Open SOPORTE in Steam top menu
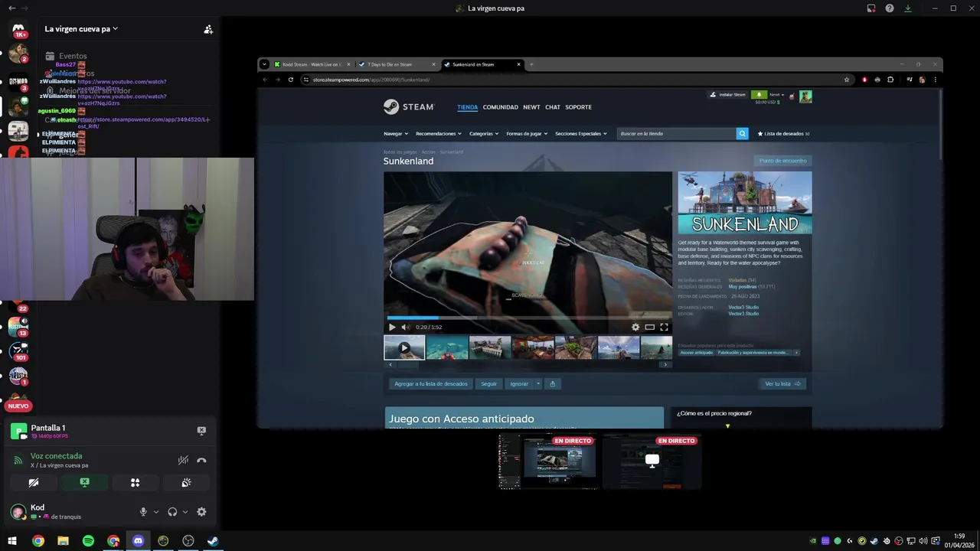Screen dimensions: 980x551 click(579, 107)
